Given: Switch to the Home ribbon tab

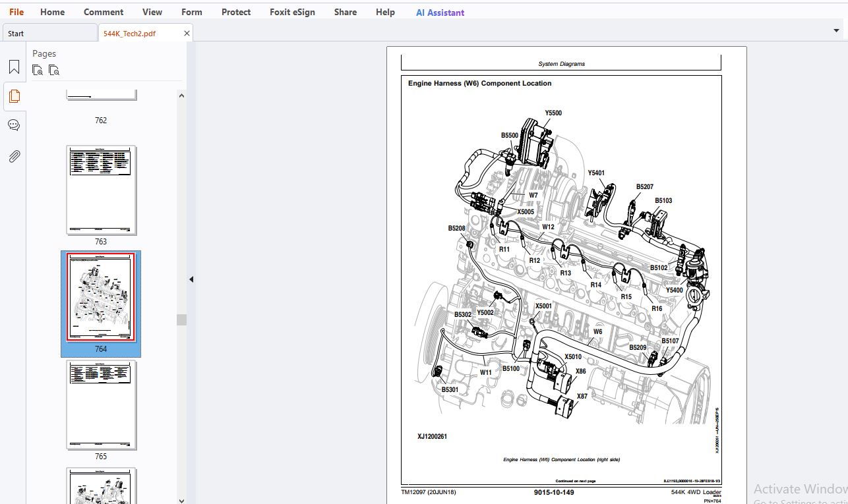Looking at the screenshot, I should [53, 12].
